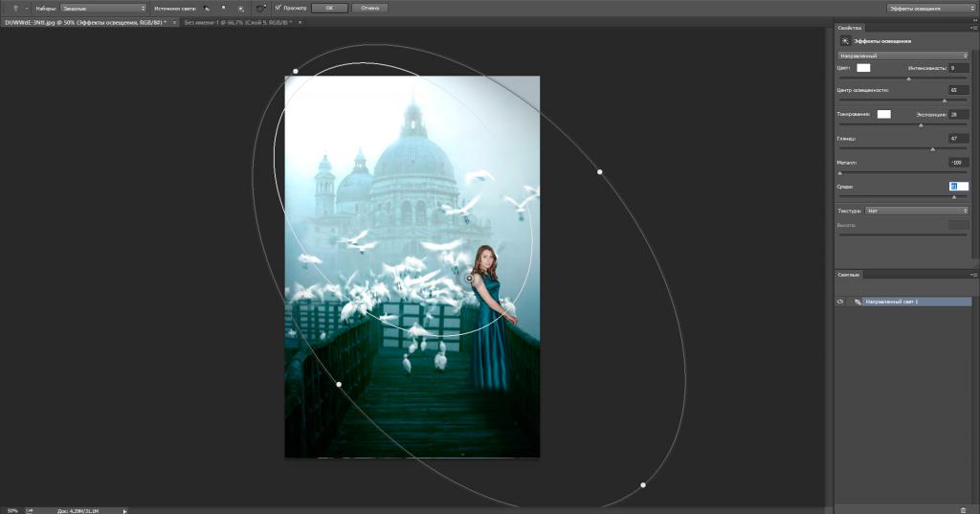The width and height of the screenshot is (980, 514).
Task: Click the Центр освещенности value field
Action: [x=958, y=90]
